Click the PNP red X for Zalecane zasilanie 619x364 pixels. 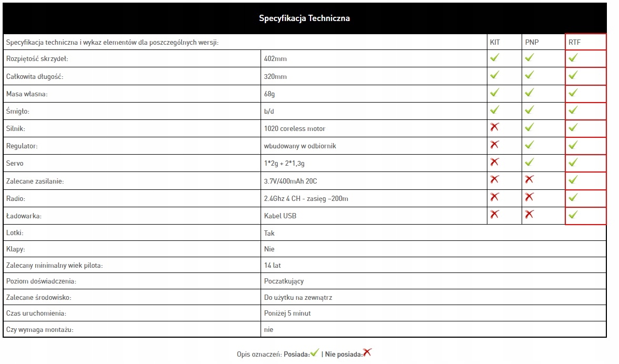[x=530, y=180]
